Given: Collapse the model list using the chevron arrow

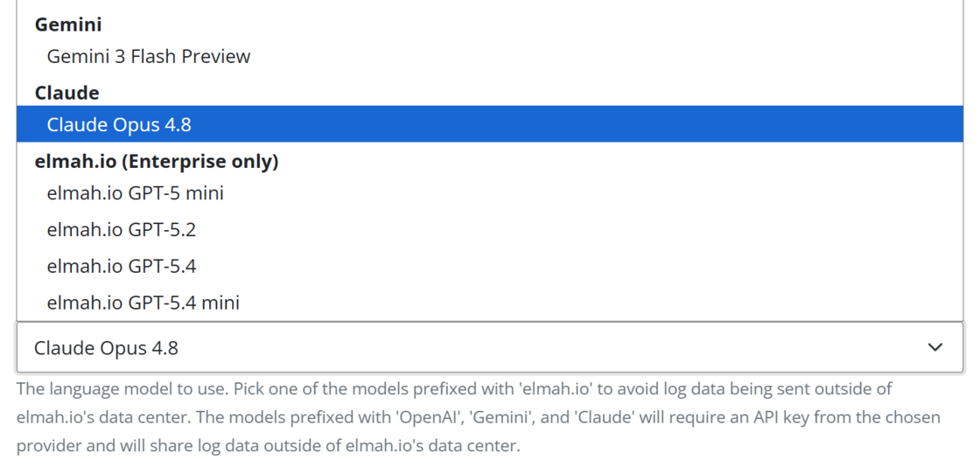Looking at the screenshot, I should point(935,347).
